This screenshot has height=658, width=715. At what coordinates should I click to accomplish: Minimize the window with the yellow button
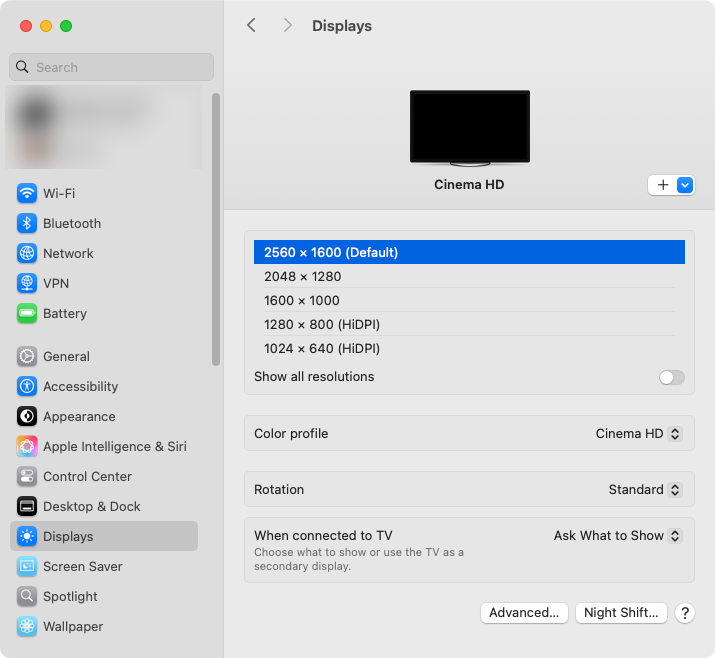pyautogui.click(x=46, y=26)
